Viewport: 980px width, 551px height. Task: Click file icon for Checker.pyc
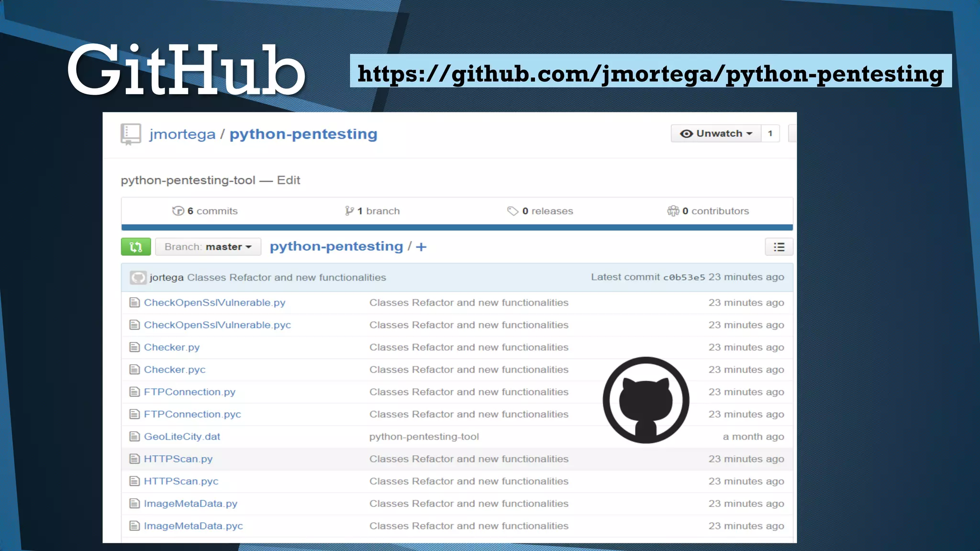click(x=134, y=370)
